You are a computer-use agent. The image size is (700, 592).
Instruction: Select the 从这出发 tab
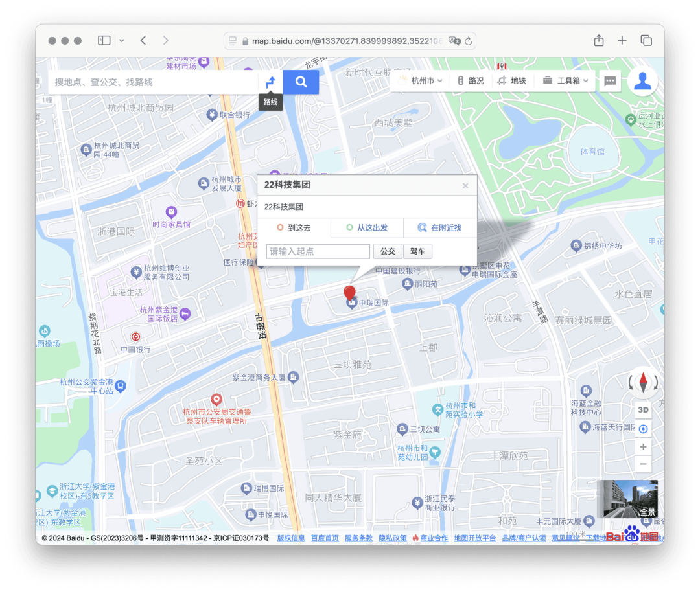point(367,228)
